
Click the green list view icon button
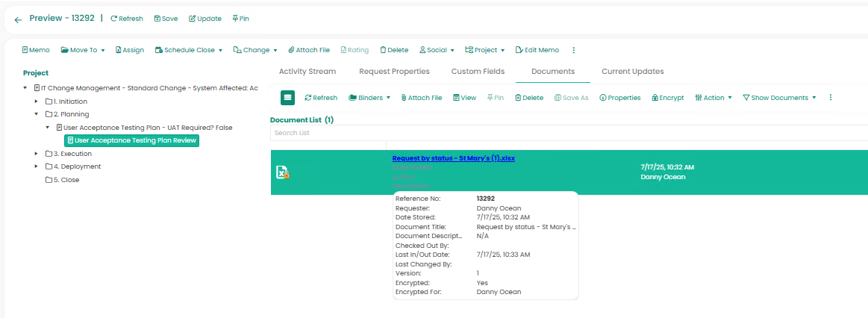point(288,98)
